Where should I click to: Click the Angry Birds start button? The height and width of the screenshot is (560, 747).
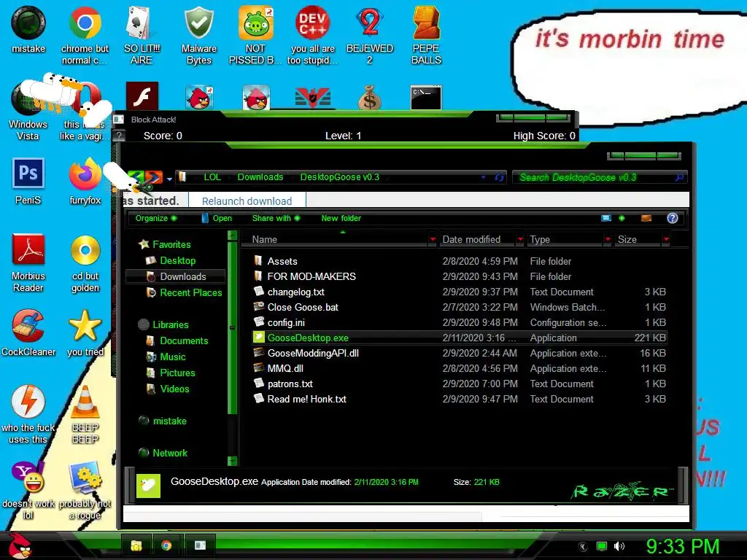coord(20,545)
